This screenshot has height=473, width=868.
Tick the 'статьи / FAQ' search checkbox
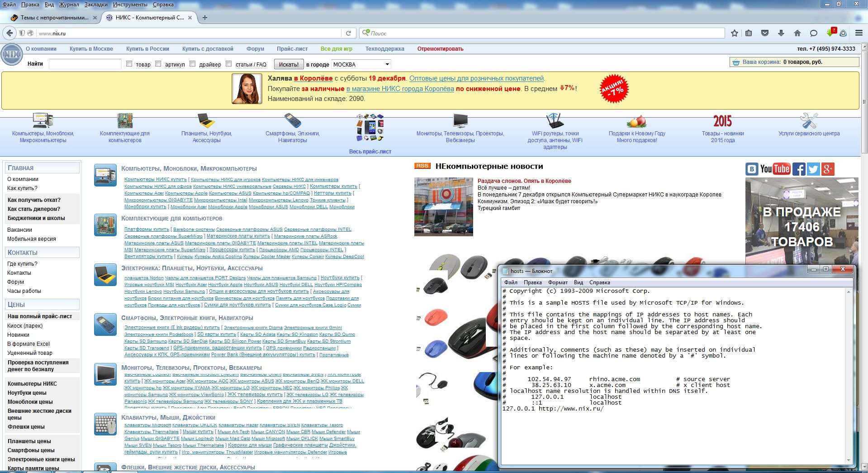click(x=229, y=64)
